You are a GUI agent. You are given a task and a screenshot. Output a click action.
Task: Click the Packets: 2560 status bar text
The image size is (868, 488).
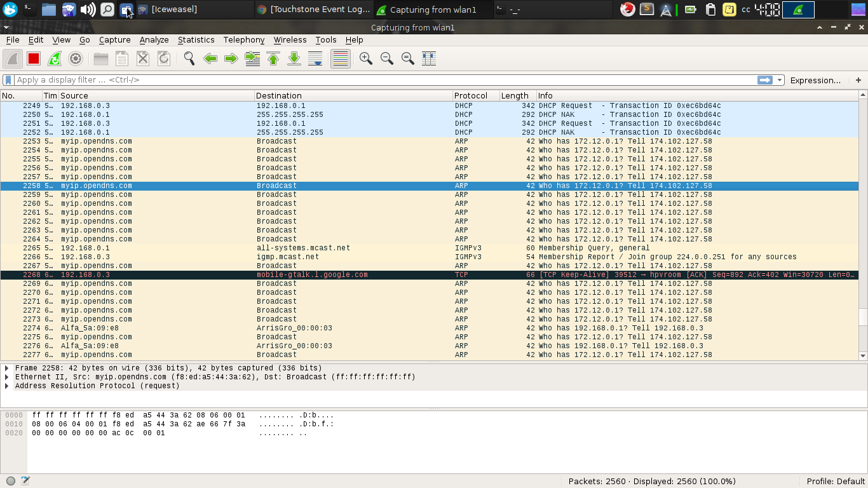coord(652,481)
